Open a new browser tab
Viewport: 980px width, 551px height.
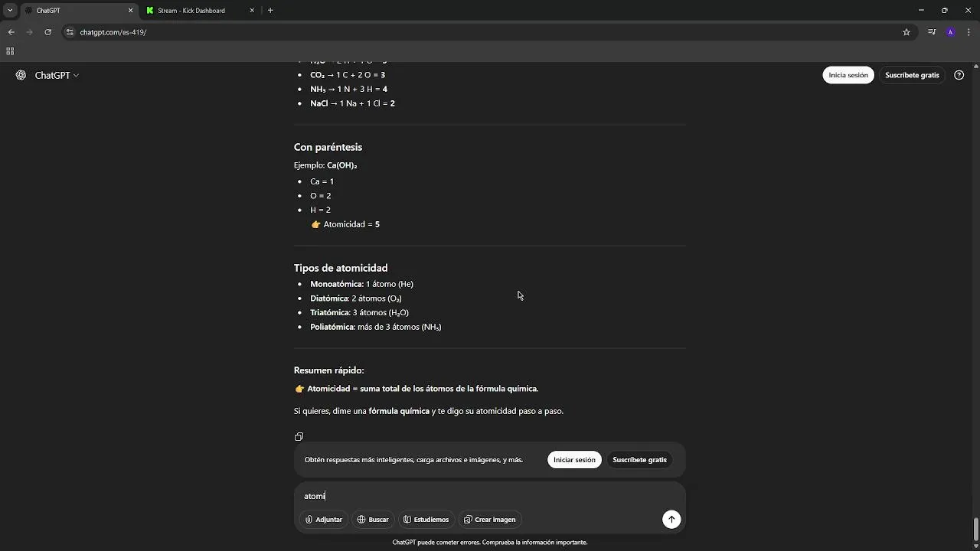point(270,11)
